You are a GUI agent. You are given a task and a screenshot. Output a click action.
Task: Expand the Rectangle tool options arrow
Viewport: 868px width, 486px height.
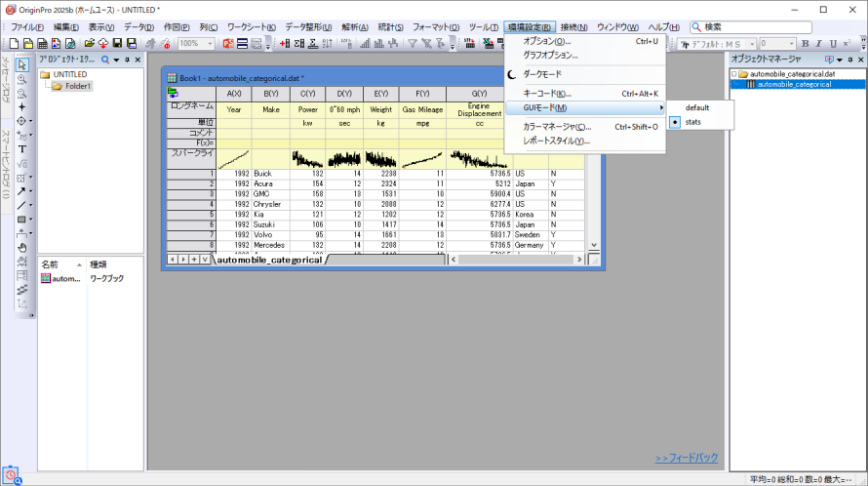pos(30,220)
